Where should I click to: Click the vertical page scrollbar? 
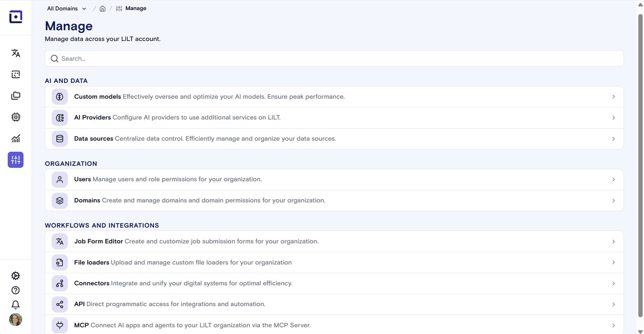pyautogui.click(x=640, y=165)
